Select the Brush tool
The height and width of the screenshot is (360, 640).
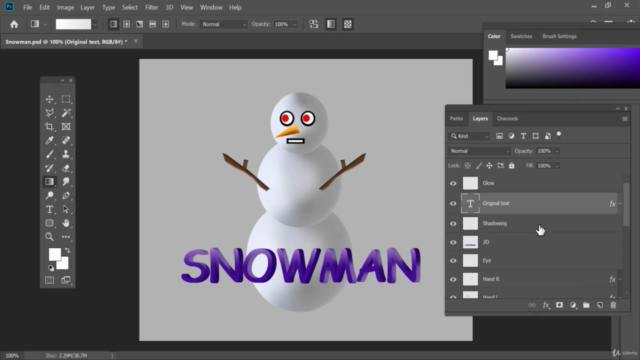49,154
